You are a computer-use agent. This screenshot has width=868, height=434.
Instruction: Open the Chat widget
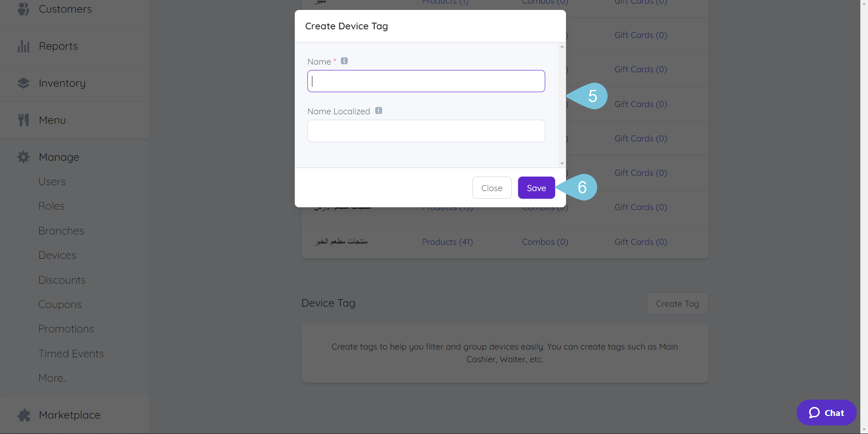click(826, 412)
